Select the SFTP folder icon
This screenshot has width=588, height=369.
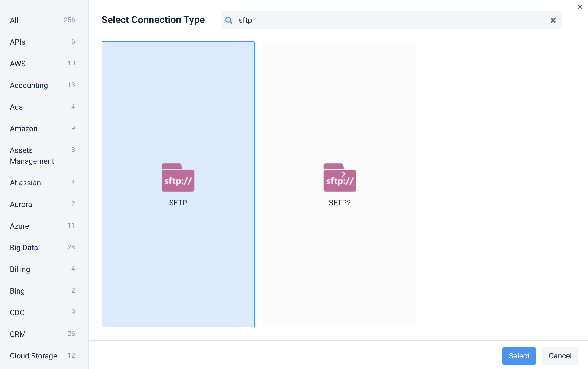tap(178, 177)
